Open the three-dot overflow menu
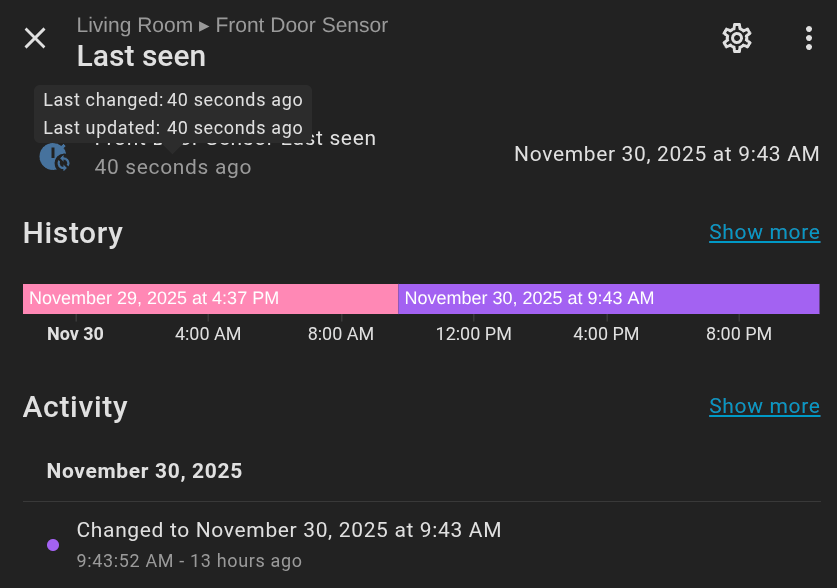This screenshot has width=837, height=588. tap(809, 39)
